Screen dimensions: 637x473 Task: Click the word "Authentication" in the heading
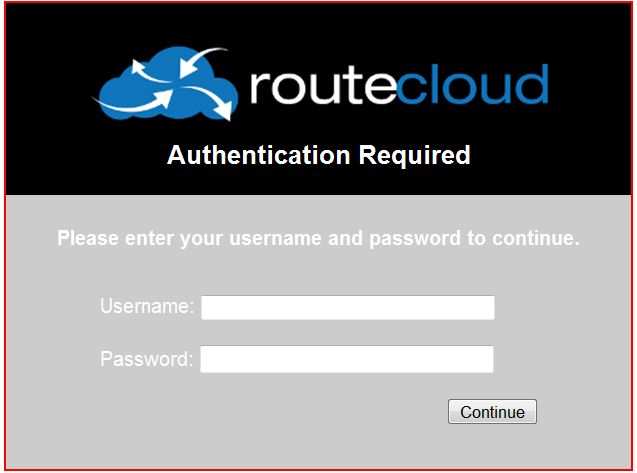click(x=259, y=155)
